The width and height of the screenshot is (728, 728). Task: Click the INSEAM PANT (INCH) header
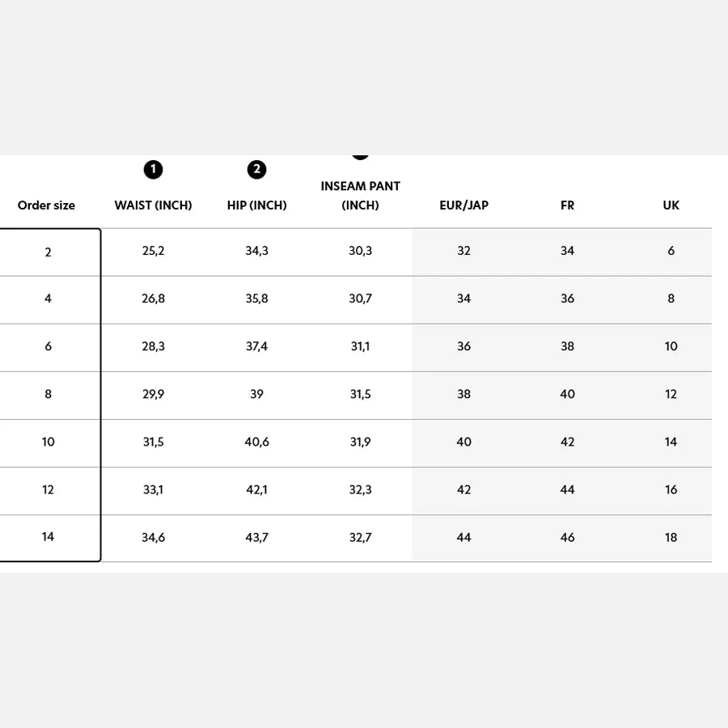360,196
